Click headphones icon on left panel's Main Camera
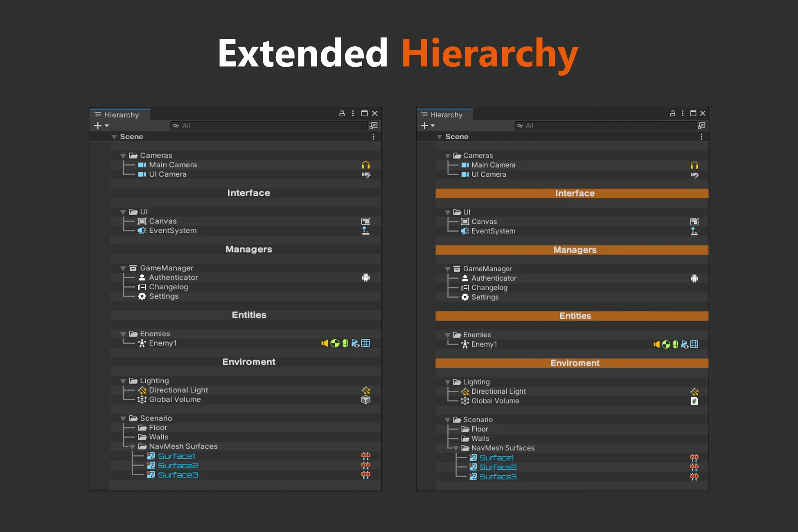The image size is (798, 532). tap(365, 165)
